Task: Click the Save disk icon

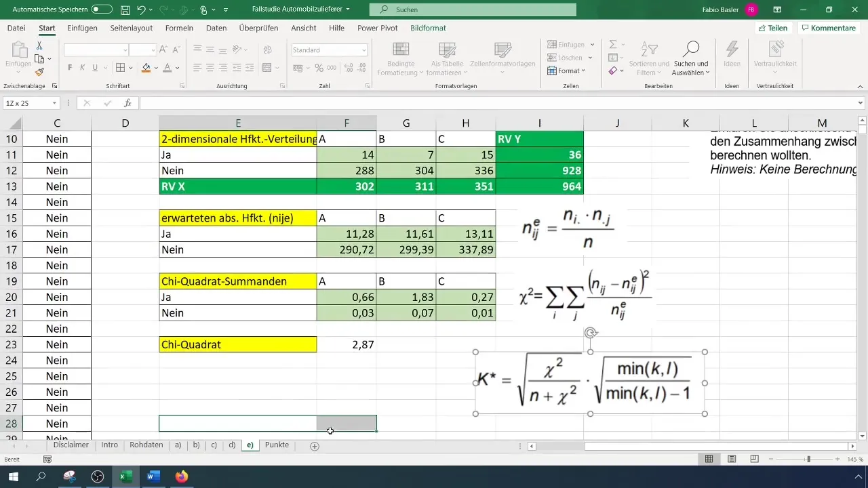Action: (125, 10)
